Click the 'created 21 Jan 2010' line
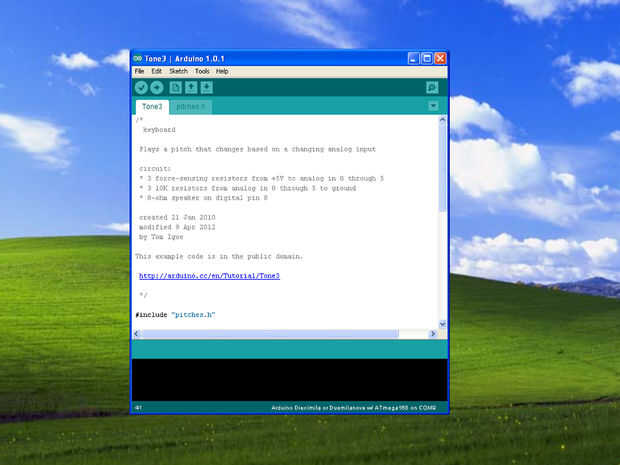The height and width of the screenshot is (465, 620). tap(177, 217)
